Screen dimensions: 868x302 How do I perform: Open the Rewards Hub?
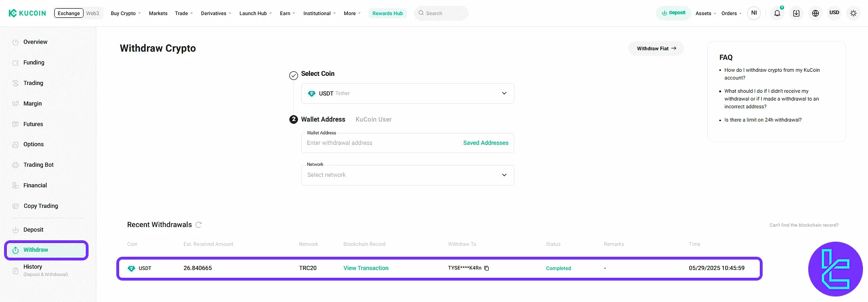[387, 13]
